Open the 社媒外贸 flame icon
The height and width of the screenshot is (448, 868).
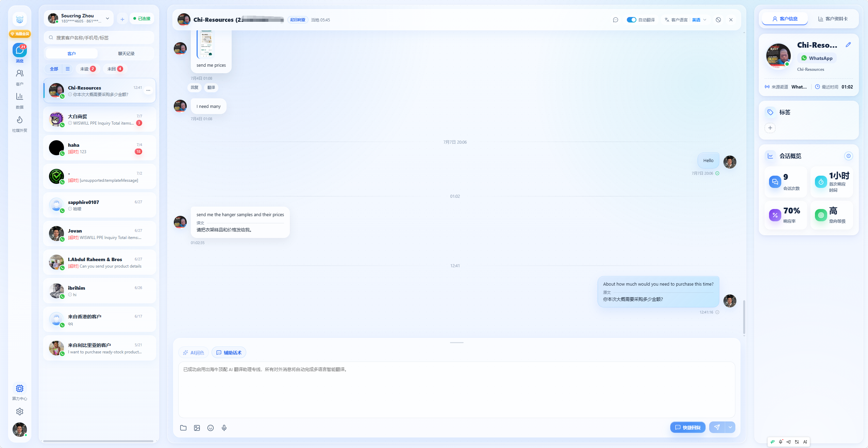(x=20, y=119)
